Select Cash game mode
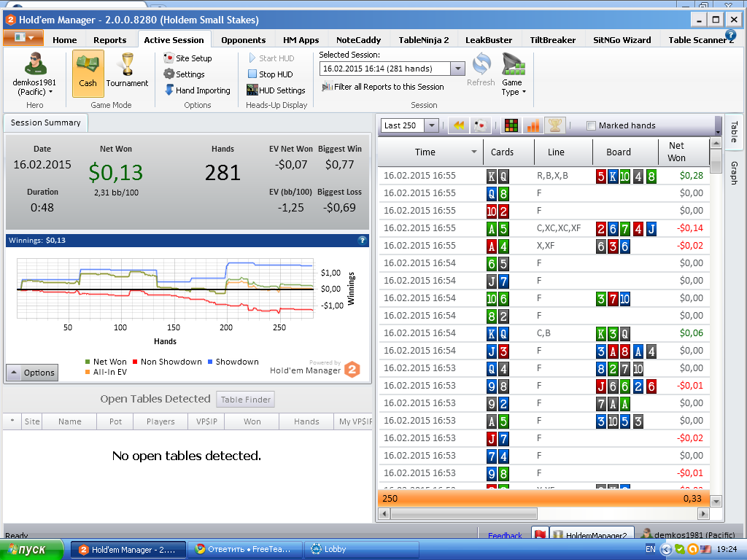The height and width of the screenshot is (560, 747). click(88, 74)
